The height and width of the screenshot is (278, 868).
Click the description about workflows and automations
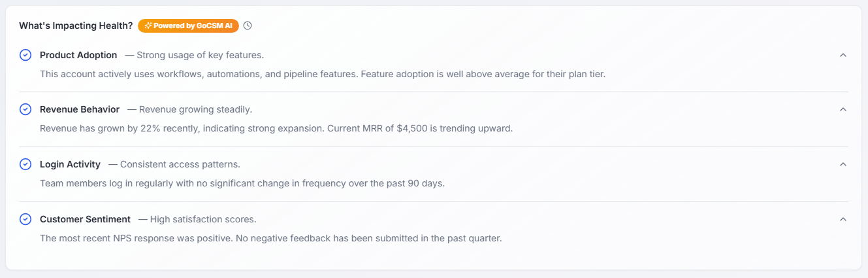pos(323,74)
